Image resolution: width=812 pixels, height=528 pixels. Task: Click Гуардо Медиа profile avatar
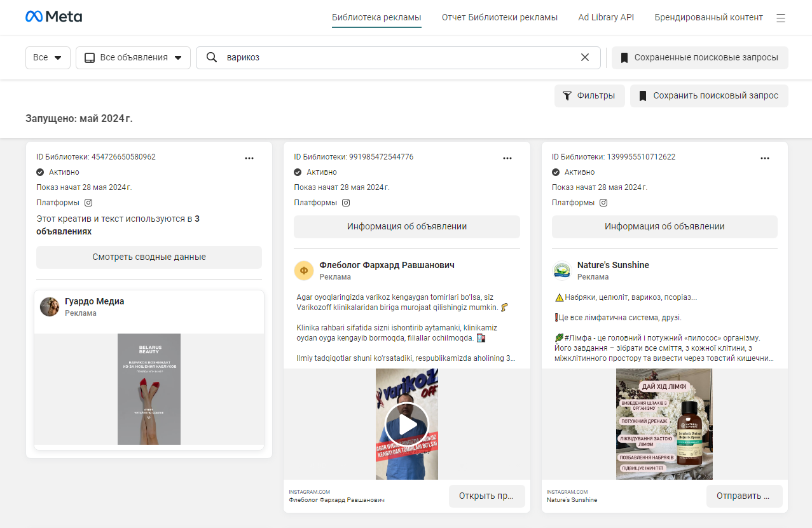pos(50,307)
